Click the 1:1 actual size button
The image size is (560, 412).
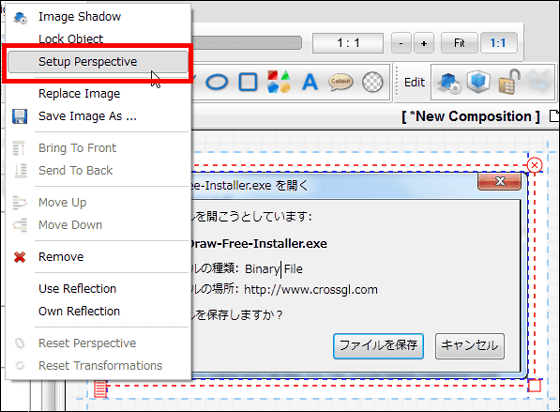pyautogui.click(x=498, y=43)
